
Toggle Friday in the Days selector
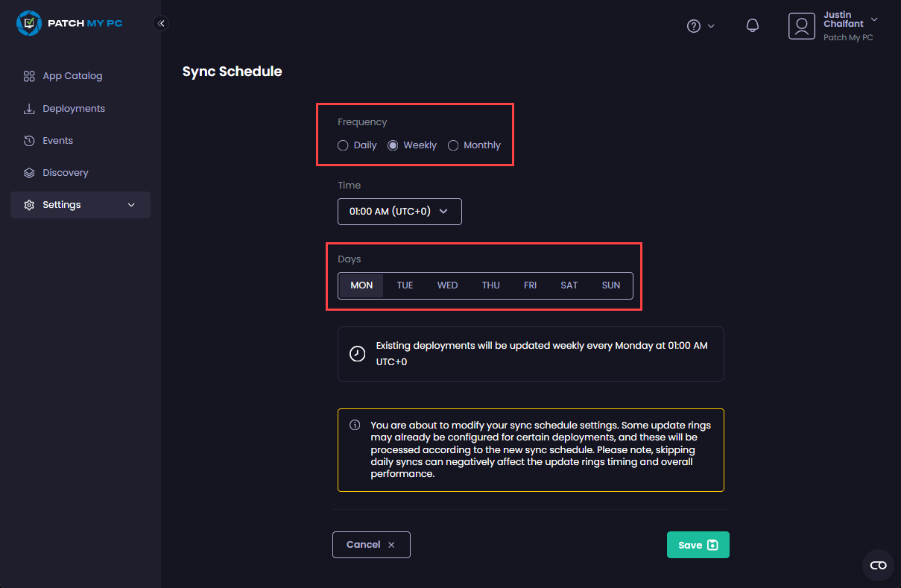pos(530,285)
